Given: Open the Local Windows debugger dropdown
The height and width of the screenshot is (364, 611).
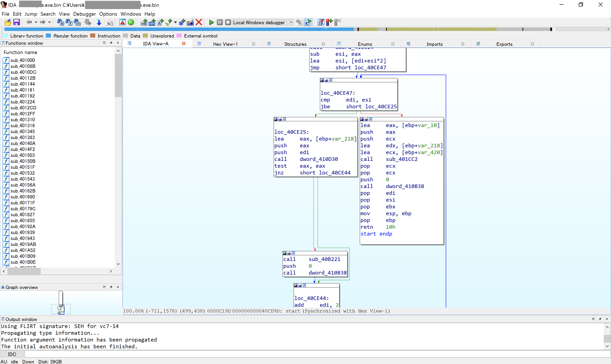Looking at the screenshot, I should (291, 22).
